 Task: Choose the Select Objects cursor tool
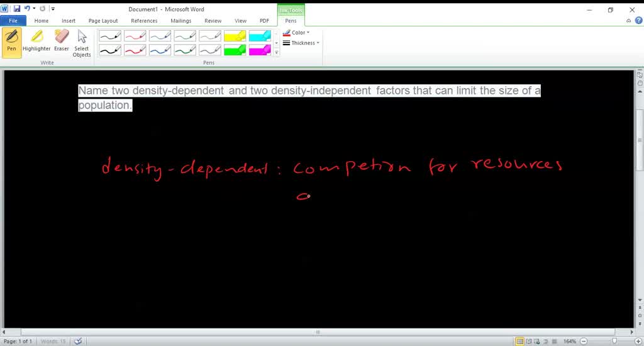tap(82, 43)
